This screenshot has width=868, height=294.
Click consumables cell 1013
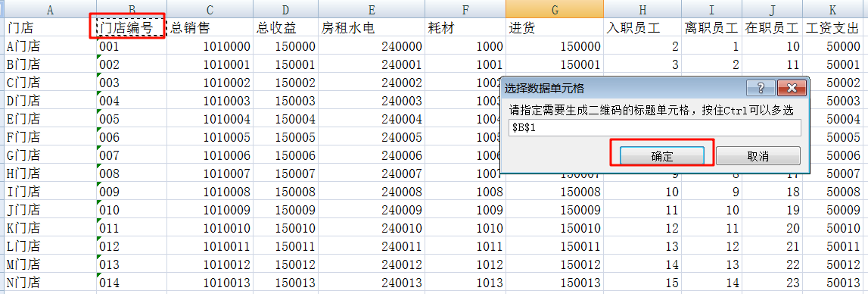click(x=465, y=283)
